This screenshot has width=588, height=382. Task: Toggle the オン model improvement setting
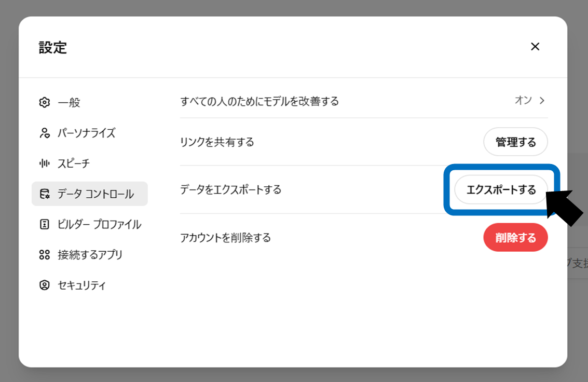pos(523,101)
